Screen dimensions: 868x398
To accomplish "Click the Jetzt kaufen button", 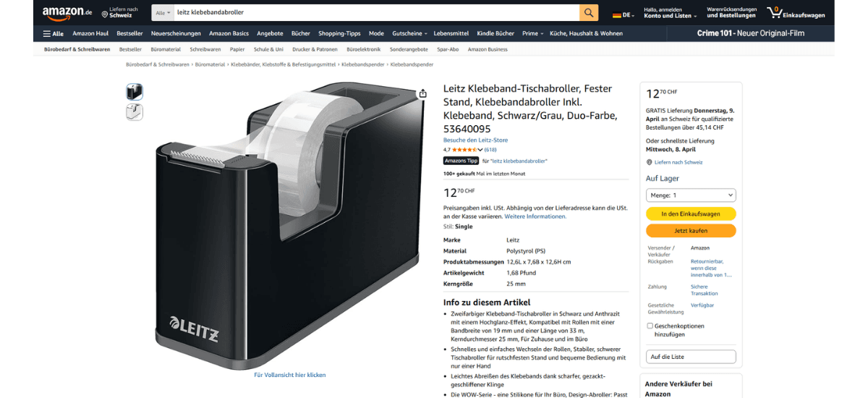I will click(691, 231).
